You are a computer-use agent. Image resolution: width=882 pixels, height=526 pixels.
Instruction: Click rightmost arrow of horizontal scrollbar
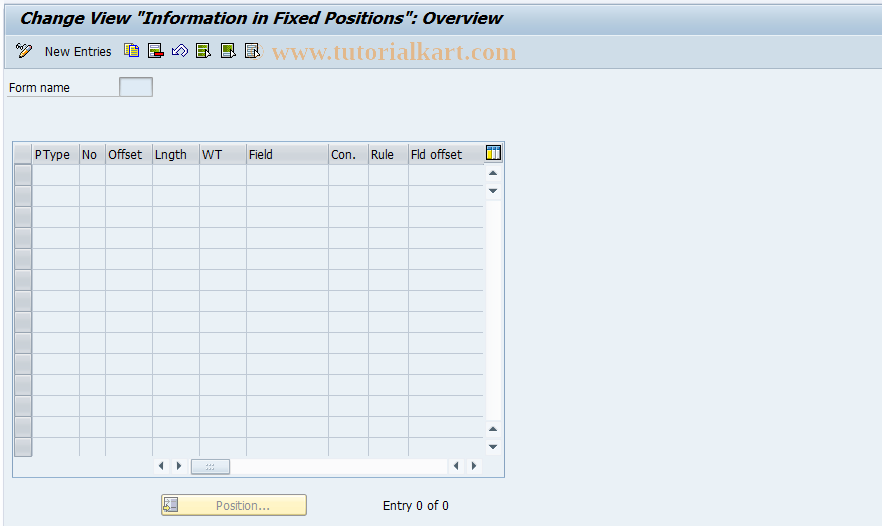(474, 466)
